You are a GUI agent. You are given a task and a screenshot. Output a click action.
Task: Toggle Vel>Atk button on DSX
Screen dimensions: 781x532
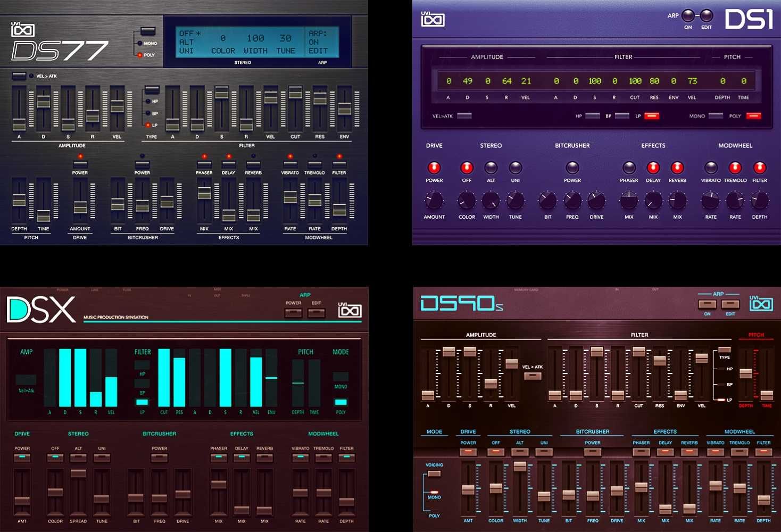(26, 379)
